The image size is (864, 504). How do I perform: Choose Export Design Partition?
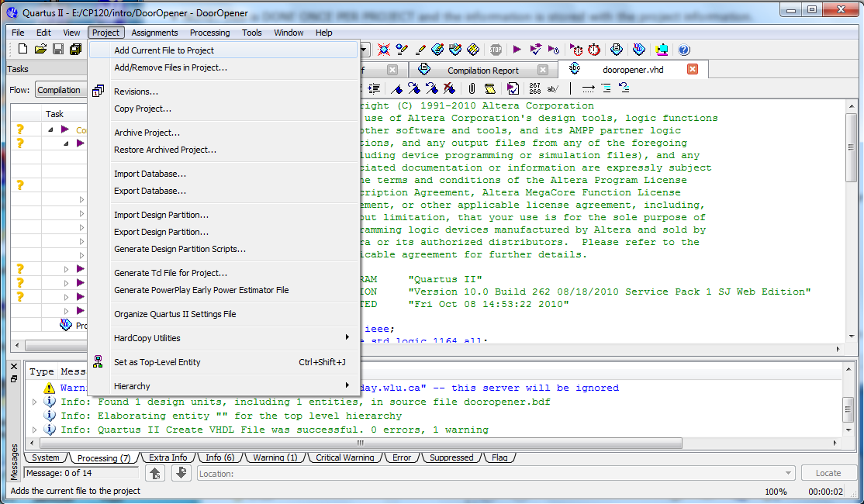(161, 232)
